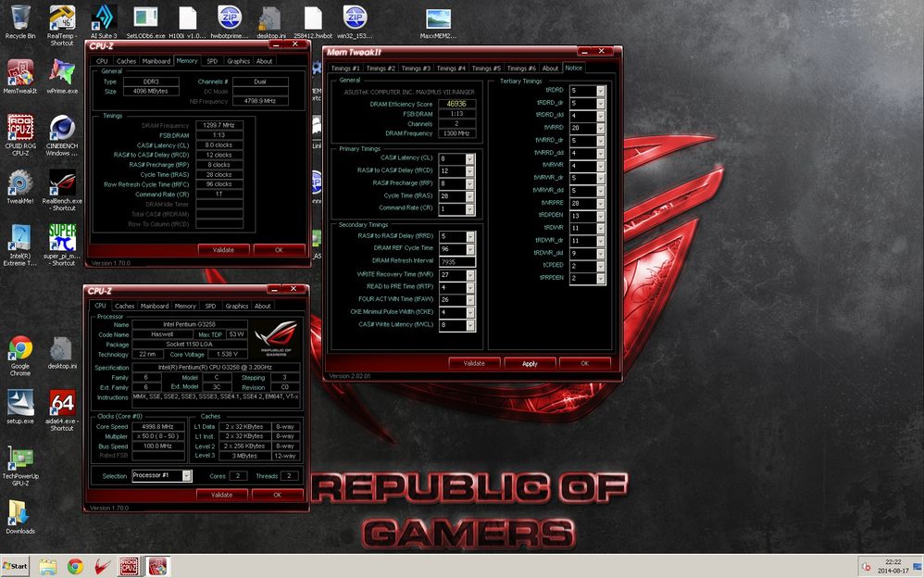Select the MaxxMEM2 desktop icon

click(x=439, y=22)
